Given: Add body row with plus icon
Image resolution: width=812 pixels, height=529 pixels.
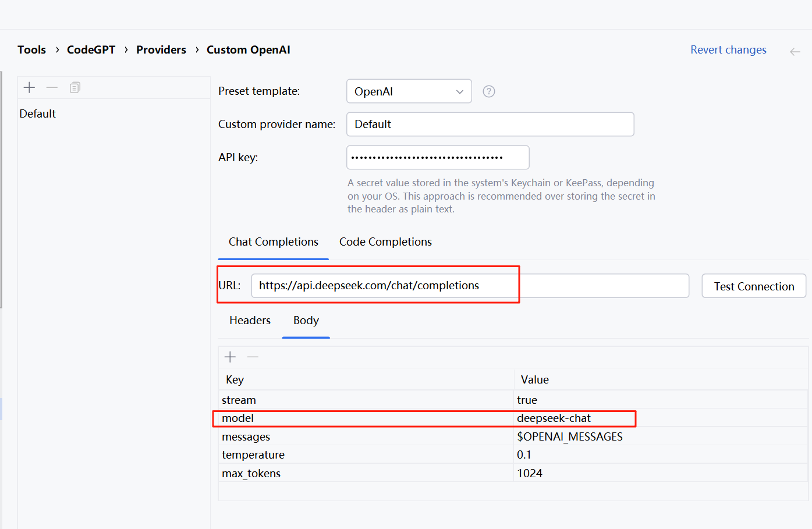Looking at the screenshot, I should pyautogui.click(x=230, y=357).
